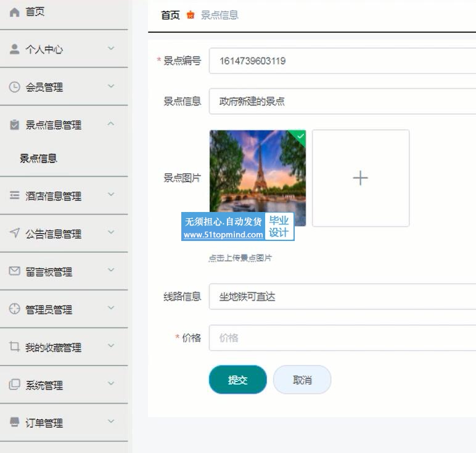Screen dimensions: 476x453
Task: Click the target icon beside 管理员管理
Action: pyautogui.click(x=15, y=309)
